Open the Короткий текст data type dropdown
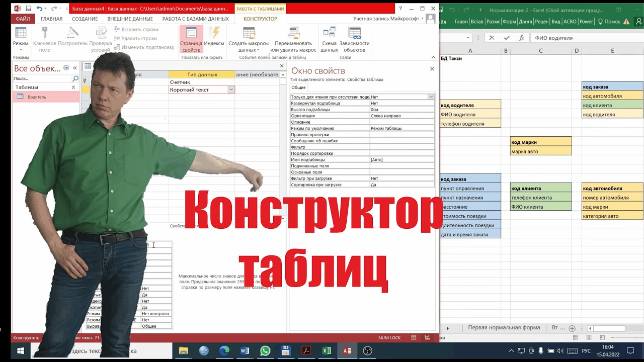 (x=231, y=89)
